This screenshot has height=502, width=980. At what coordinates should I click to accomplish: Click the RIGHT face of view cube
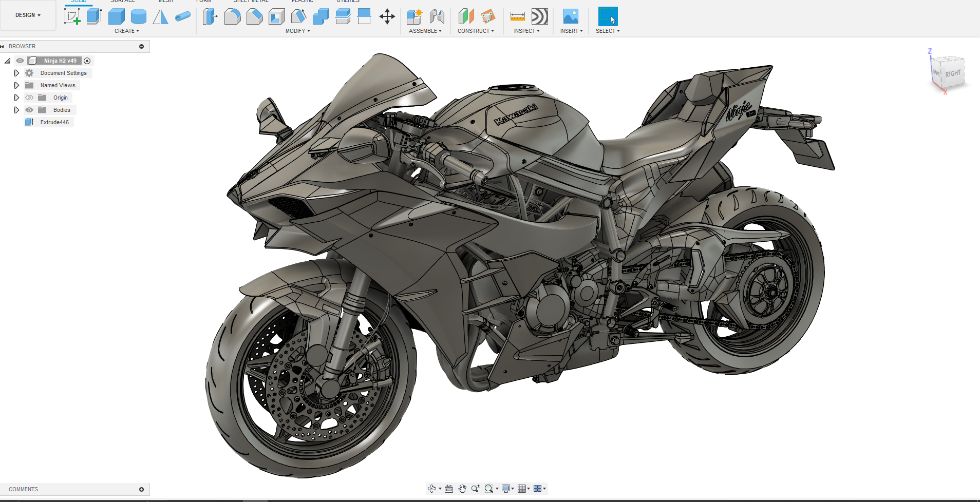(953, 74)
